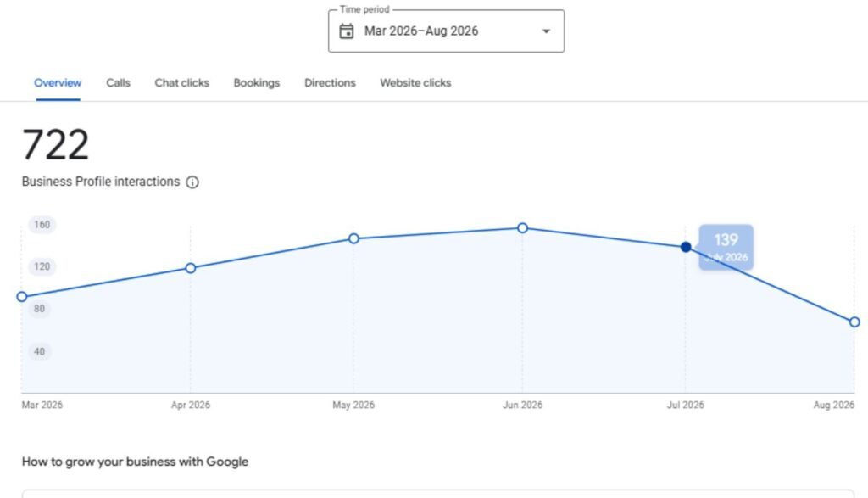Click the Aug 2026 x-axis label
868x498 pixels.
[834, 405]
